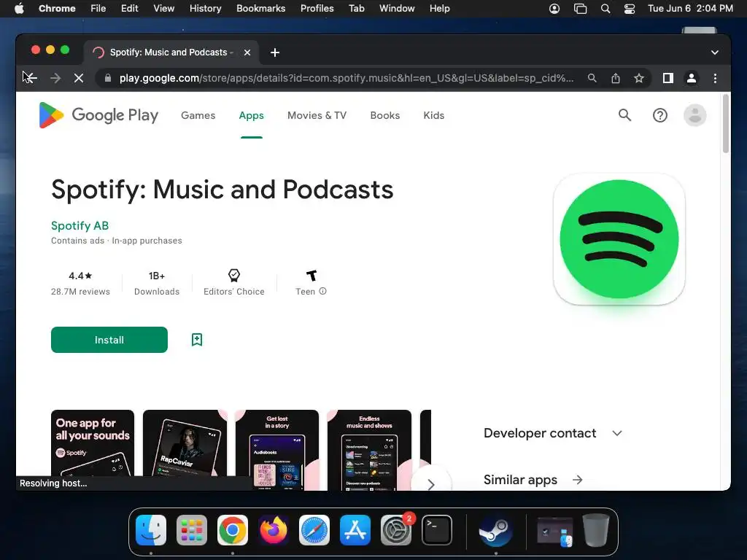Open the Spotify AB developer link
747x560 pixels.
point(80,226)
